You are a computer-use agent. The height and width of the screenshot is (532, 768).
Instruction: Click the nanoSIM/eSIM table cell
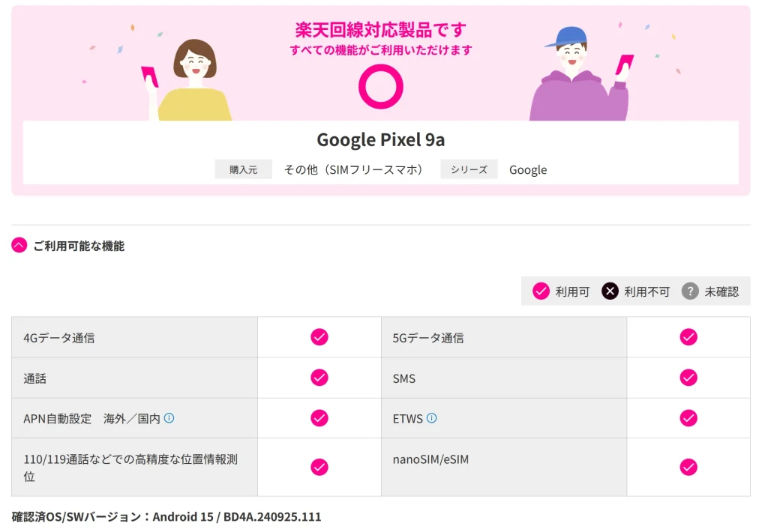504,468
